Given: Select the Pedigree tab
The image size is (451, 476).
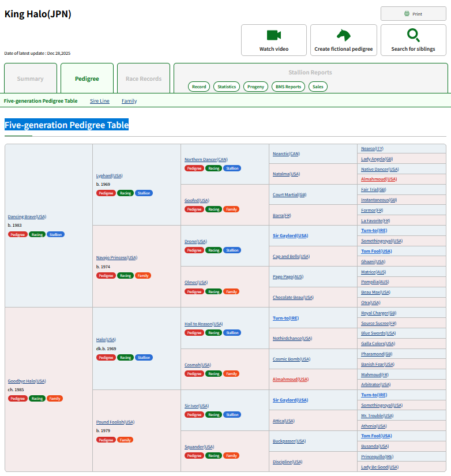Looking at the screenshot, I should [x=87, y=78].
